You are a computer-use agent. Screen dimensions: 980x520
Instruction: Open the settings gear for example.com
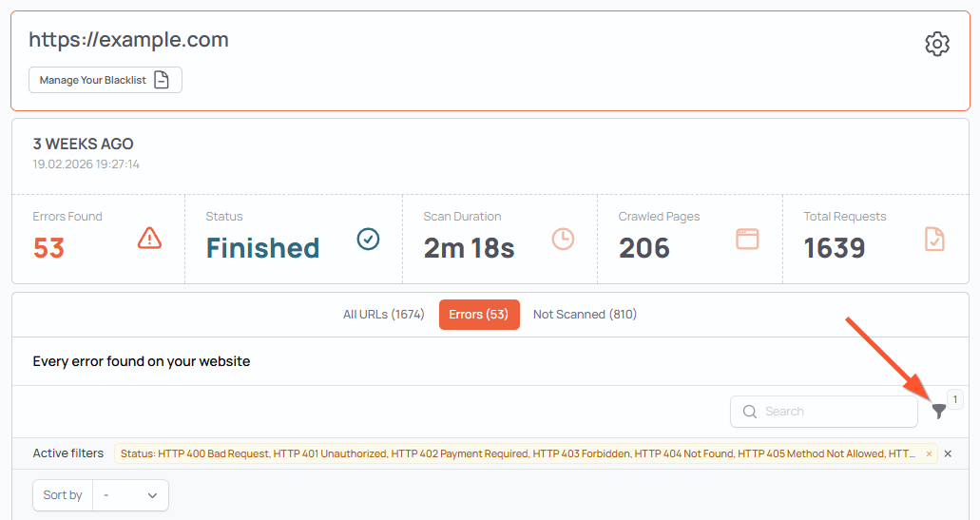click(936, 44)
